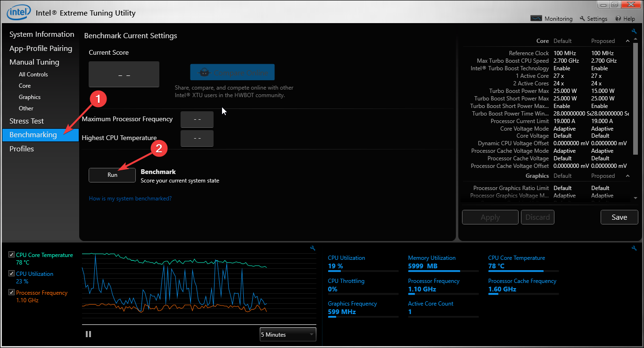Open the Profiles section
The height and width of the screenshot is (348, 644).
21,149
